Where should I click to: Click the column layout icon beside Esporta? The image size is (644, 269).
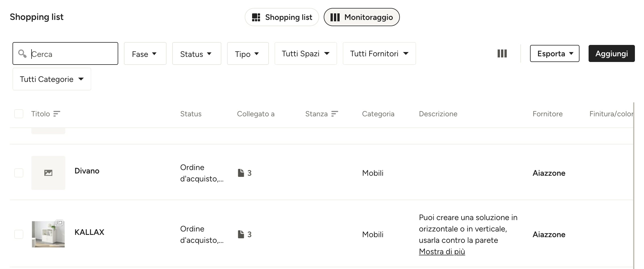pyautogui.click(x=502, y=53)
